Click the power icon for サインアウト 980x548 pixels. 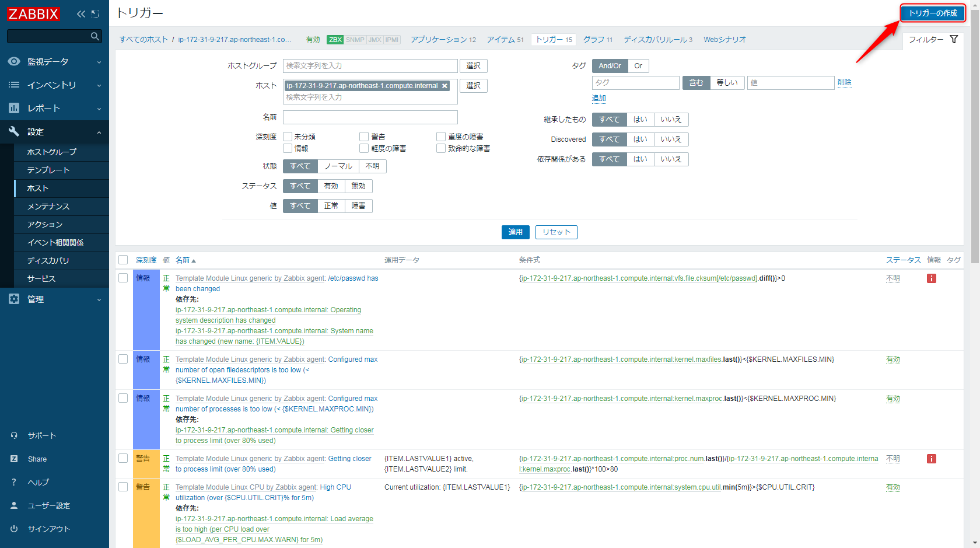coord(14,529)
